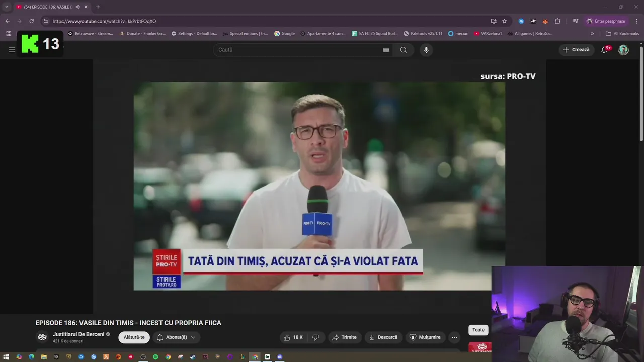
Task: Mute the tab via speaker icon
Action: 77,7
